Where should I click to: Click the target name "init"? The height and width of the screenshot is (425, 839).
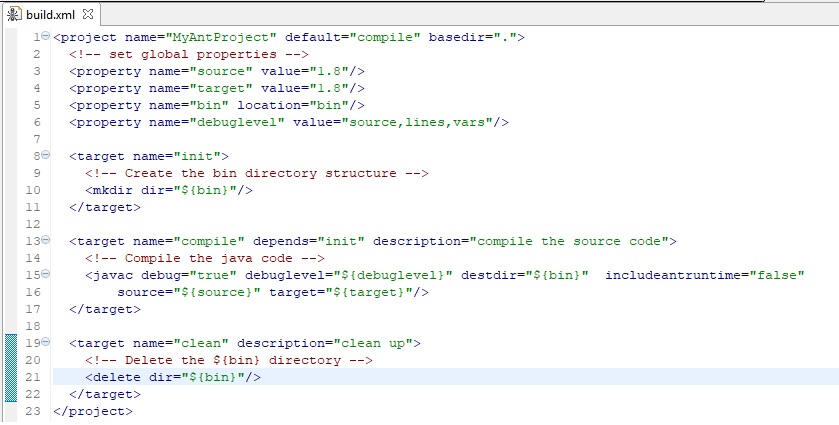point(197,156)
